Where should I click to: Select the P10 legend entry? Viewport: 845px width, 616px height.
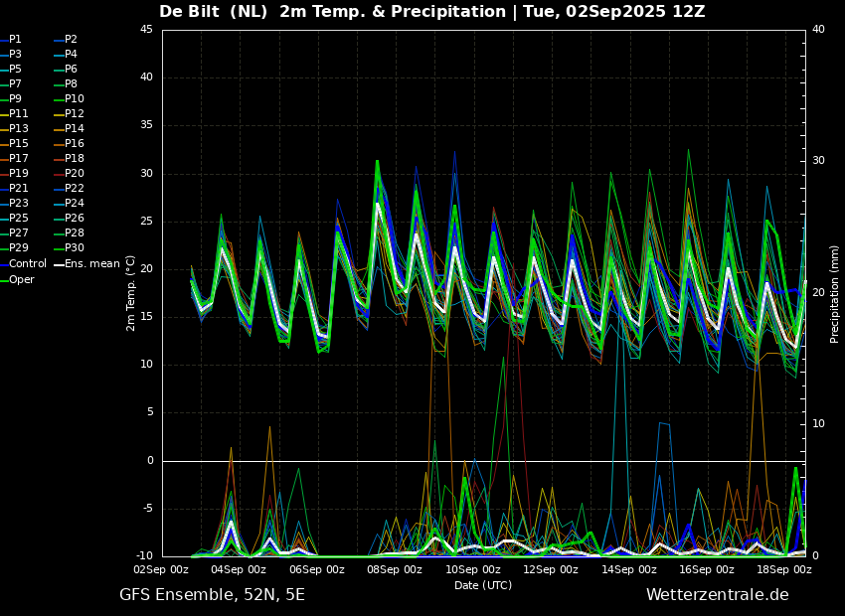click(75, 99)
